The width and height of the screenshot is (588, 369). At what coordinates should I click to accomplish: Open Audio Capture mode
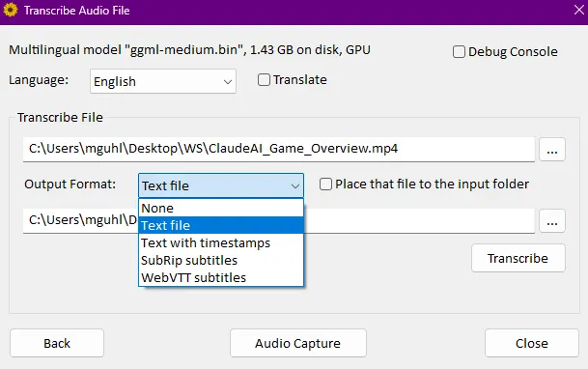pyautogui.click(x=298, y=343)
